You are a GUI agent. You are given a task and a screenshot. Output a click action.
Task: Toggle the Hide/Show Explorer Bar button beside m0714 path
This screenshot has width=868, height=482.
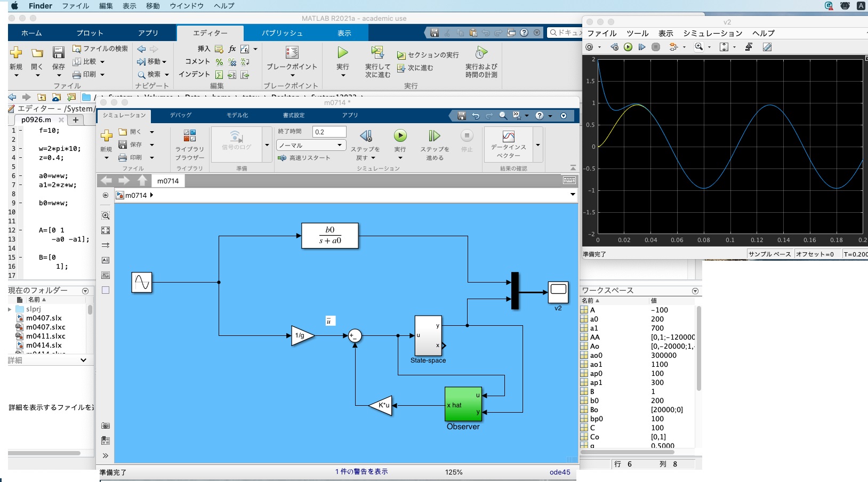106,195
